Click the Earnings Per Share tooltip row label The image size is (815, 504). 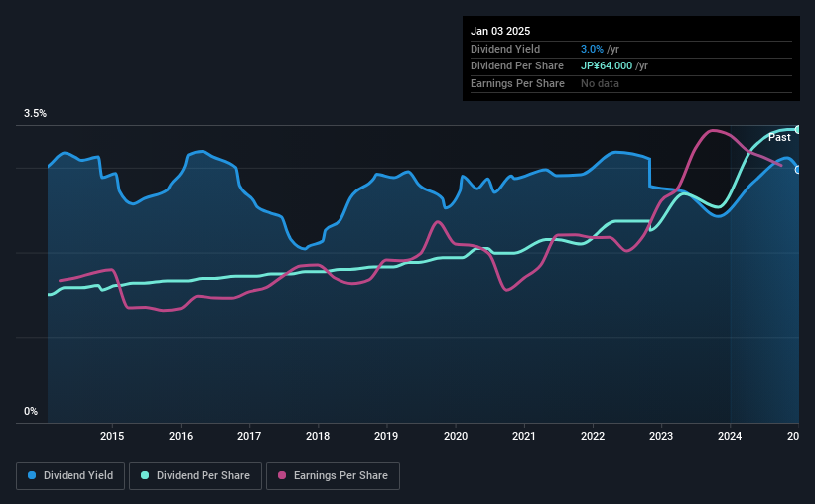pyautogui.click(x=518, y=83)
